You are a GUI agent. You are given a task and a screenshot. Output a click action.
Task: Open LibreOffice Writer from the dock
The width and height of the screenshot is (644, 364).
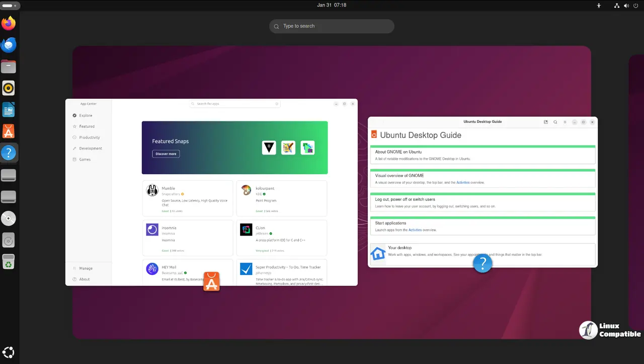click(x=9, y=110)
